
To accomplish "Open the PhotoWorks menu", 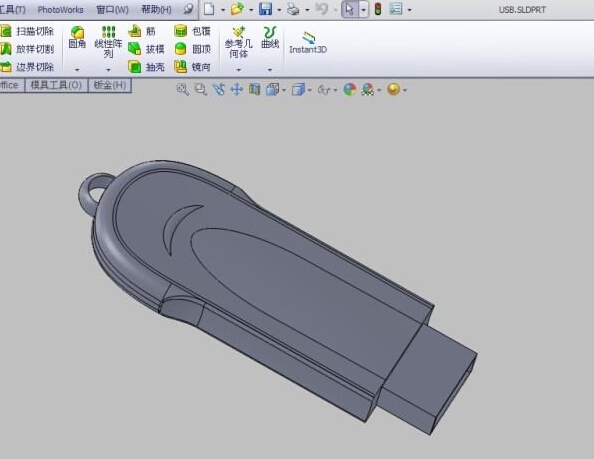I will tap(60, 9).
